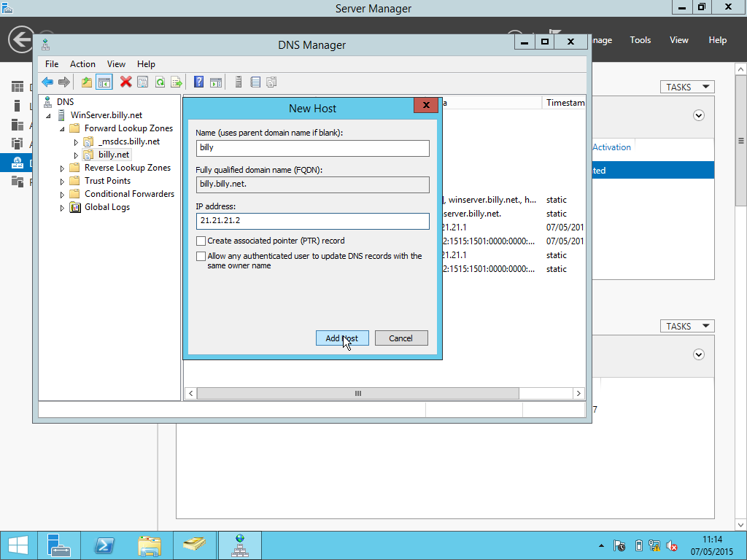Open the File menu in DNS Manager

click(52, 64)
